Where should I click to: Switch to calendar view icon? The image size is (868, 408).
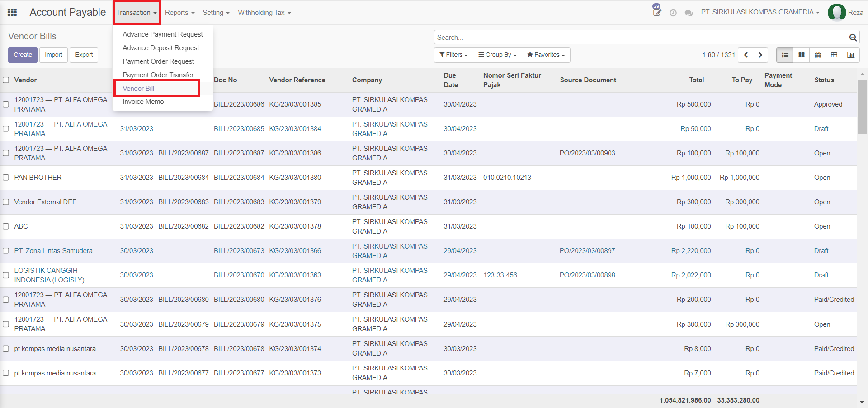click(818, 55)
